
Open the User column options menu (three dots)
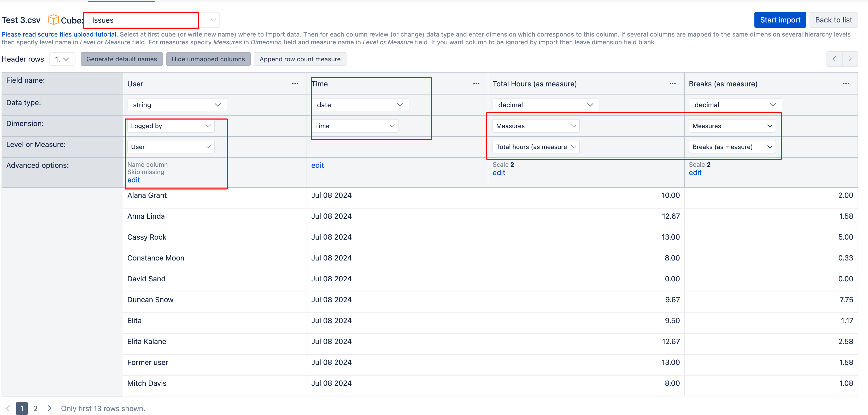295,84
